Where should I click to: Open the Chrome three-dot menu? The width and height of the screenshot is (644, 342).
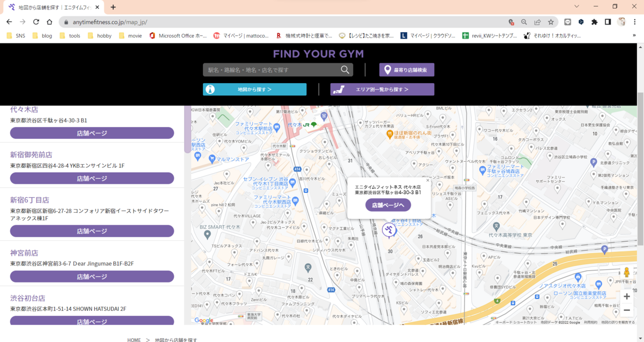click(635, 22)
